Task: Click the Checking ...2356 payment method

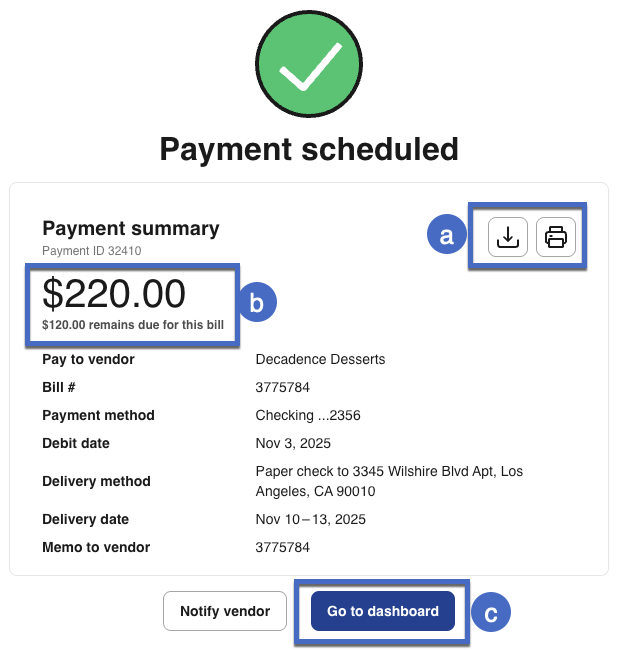Action: (308, 415)
